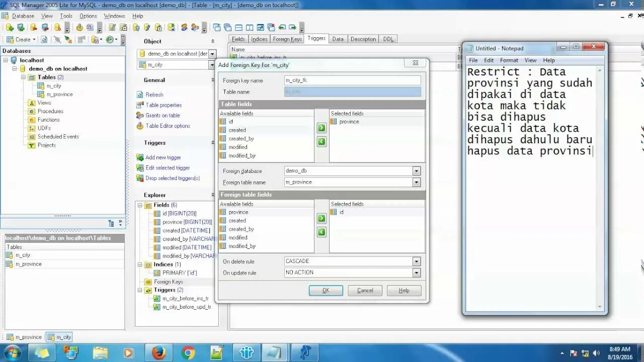Click the Windows Start orb

point(12,353)
